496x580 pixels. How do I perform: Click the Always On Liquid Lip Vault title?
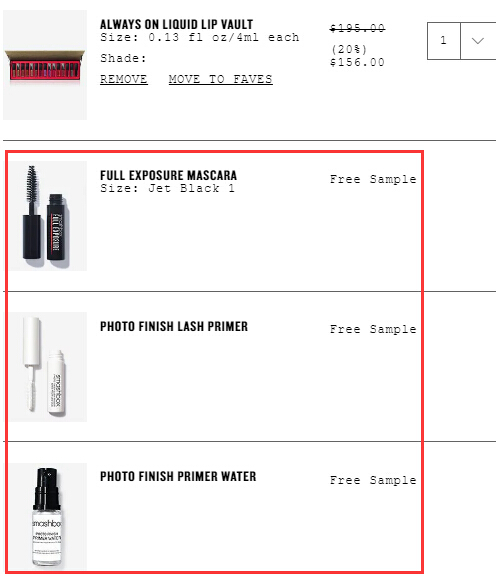pos(176,24)
